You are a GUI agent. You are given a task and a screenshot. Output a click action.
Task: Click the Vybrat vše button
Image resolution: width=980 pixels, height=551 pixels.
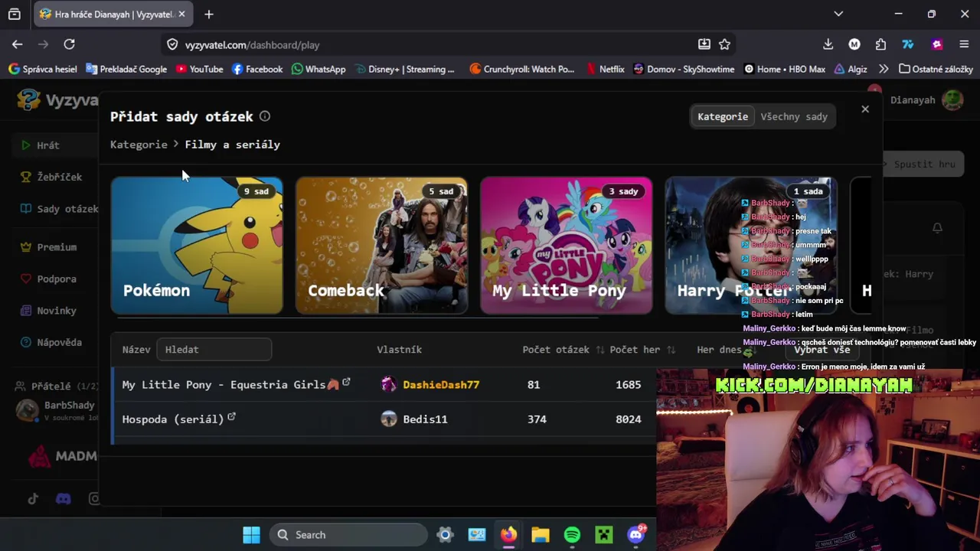pyautogui.click(x=822, y=349)
